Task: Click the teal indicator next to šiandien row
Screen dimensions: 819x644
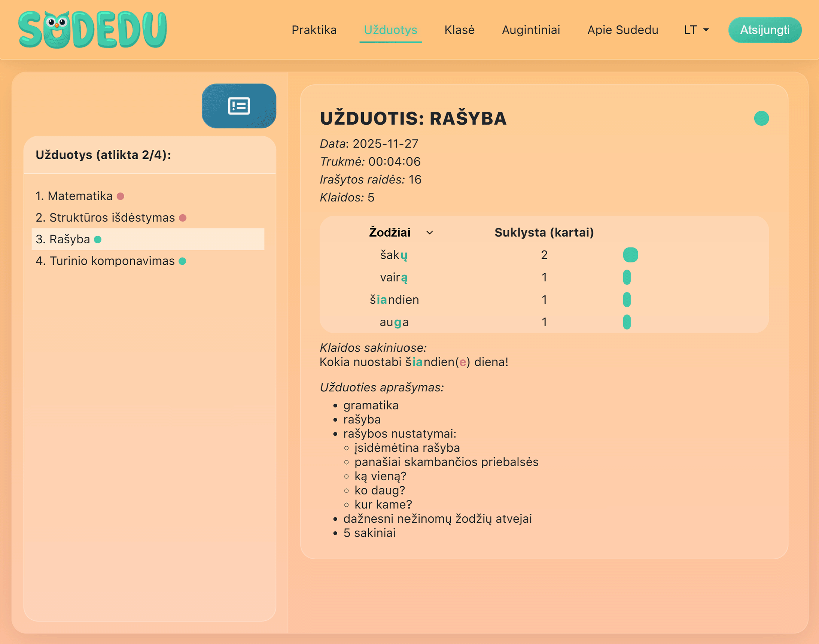Action: coord(627,300)
